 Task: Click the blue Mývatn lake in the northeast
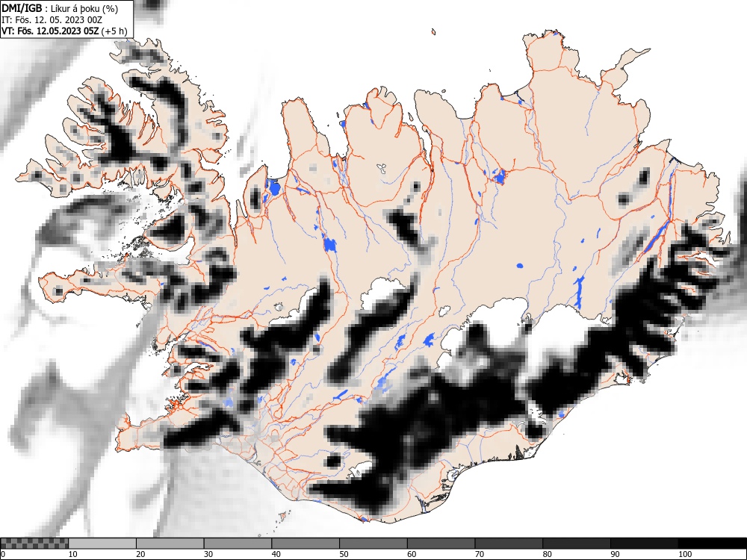(499, 176)
